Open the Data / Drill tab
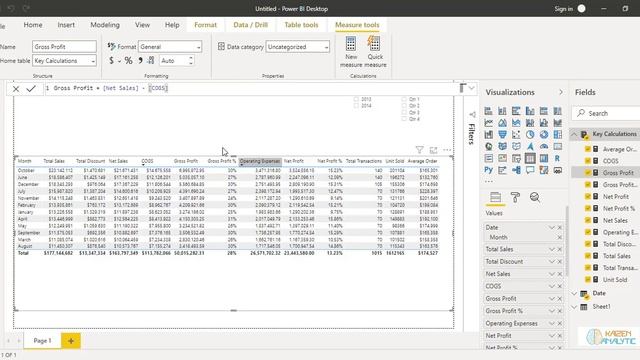Screen dimensions: 640x360 (x=251, y=25)
